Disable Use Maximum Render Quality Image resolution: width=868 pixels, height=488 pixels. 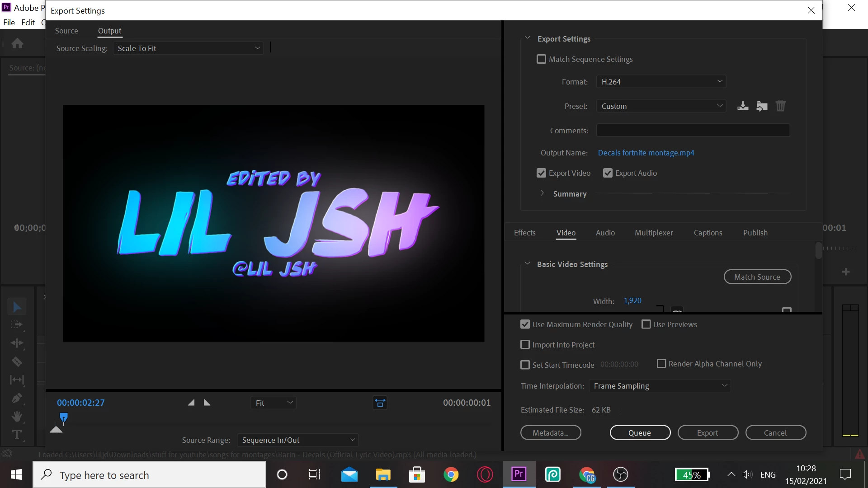click(x=525, y=324)
